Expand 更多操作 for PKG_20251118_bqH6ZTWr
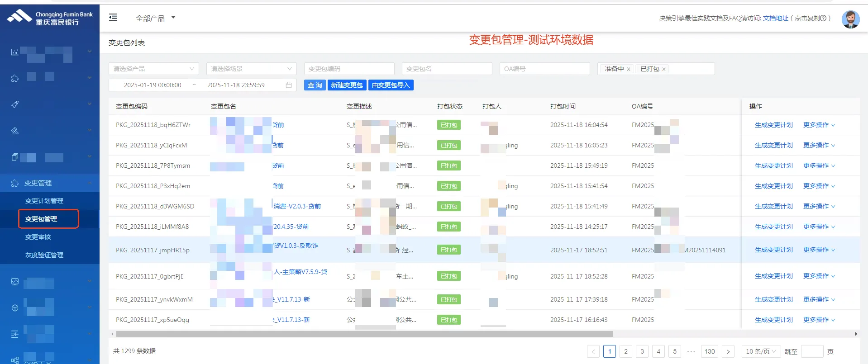Viewport: 868px width, 364px height. [x=819, y=125]
